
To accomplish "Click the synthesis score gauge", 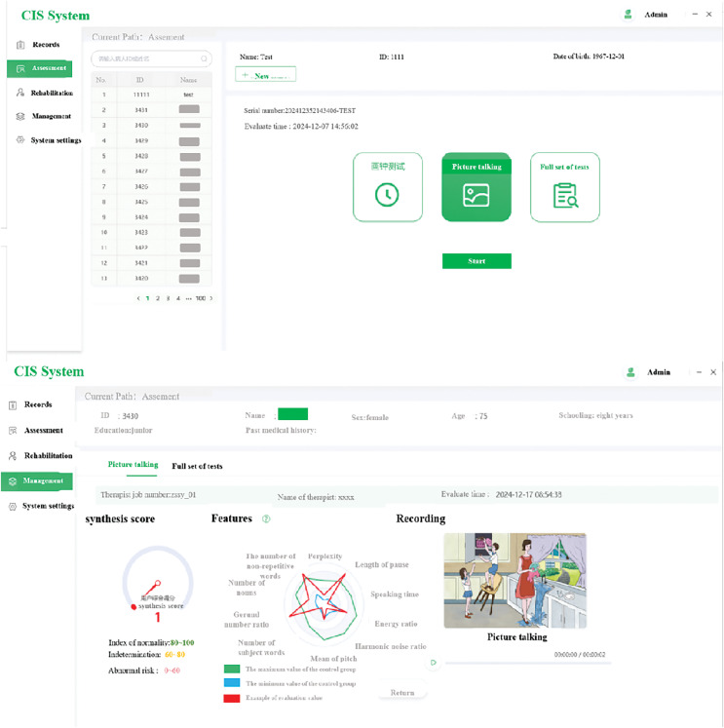I will click(157, 581).
